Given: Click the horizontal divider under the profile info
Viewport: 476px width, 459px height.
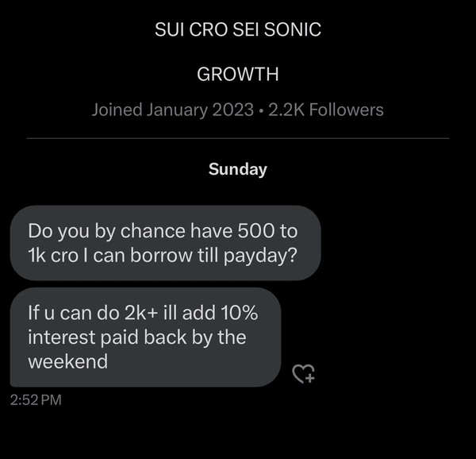Looking at the screenshot, I should pos(238,138).
